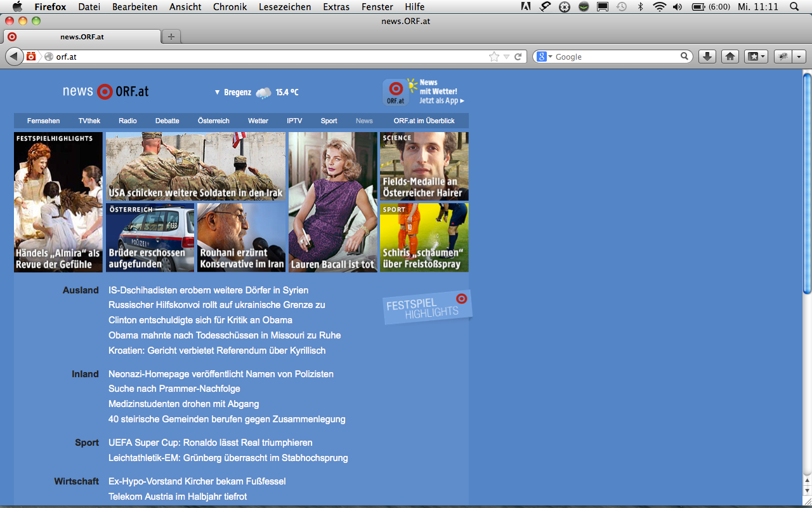Screen dimensions: 812x508
Task: Open the Radio navigation link
Action: click(x=128, y=121)
